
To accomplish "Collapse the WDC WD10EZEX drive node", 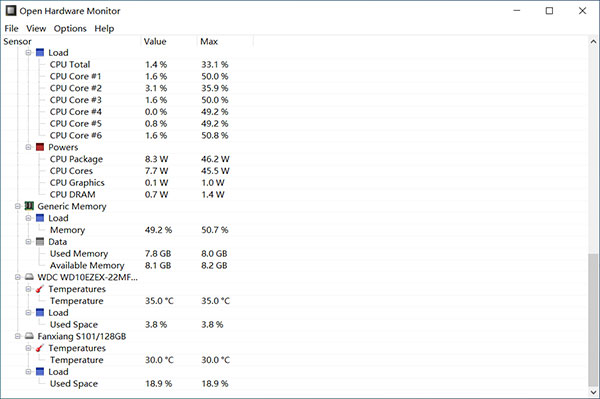I will pos(18,277).
